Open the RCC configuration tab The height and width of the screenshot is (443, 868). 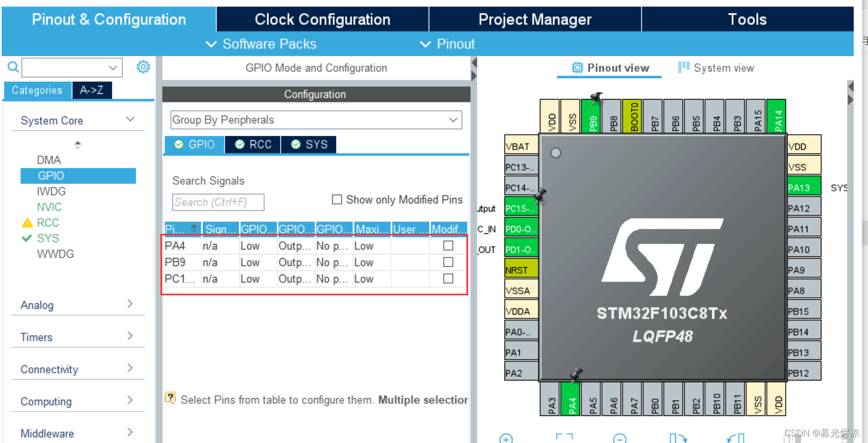click(x=253, y=144)
